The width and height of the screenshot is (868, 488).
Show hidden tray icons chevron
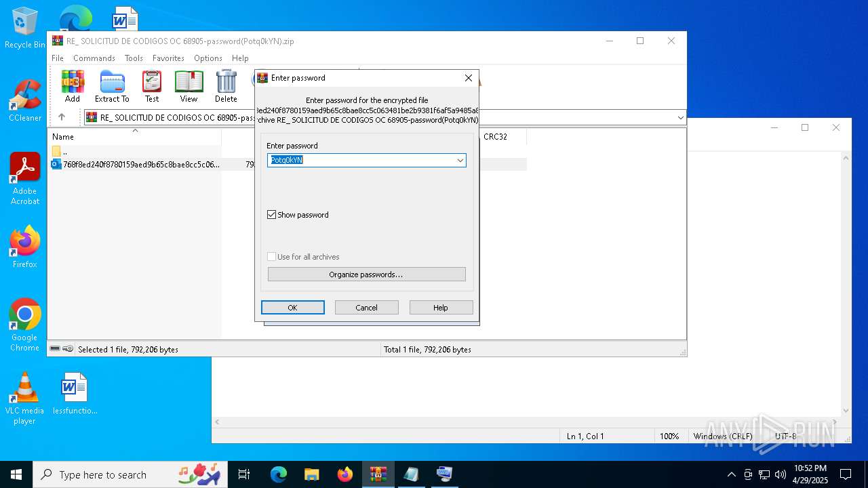pyautogui.click(x=731, y=474)
